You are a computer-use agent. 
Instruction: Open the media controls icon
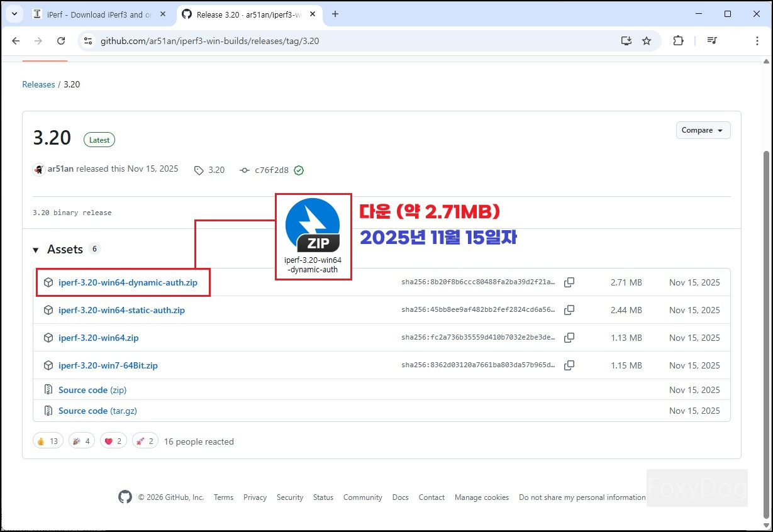(x=712, y=41)
